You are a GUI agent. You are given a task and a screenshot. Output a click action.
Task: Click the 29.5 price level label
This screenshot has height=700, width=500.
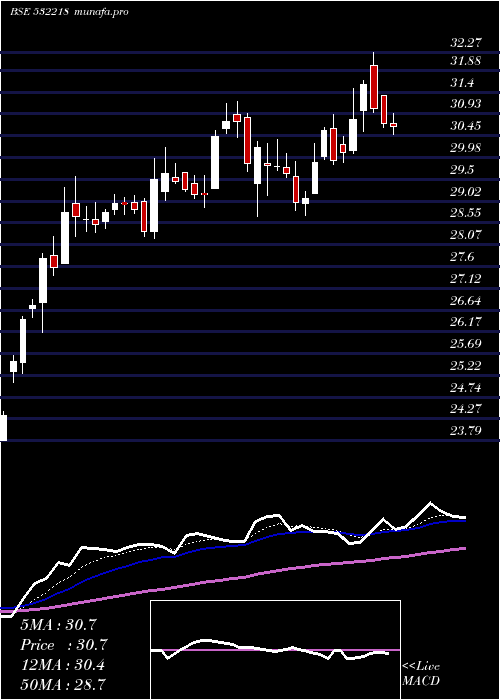point(462,170)
